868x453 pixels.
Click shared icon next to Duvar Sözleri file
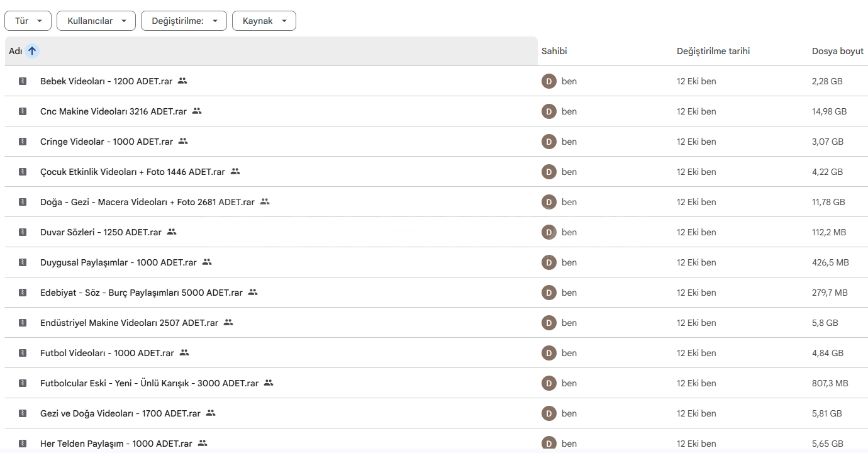(x=172, y=232)
